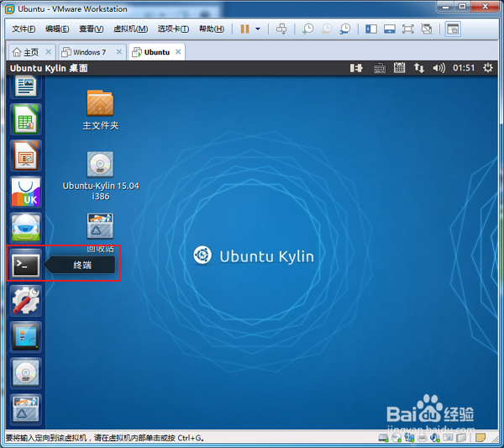The height and width of the screenshot is (448, 504).
Task: Click the printer device icon in status bar
Action: (423, 438)
